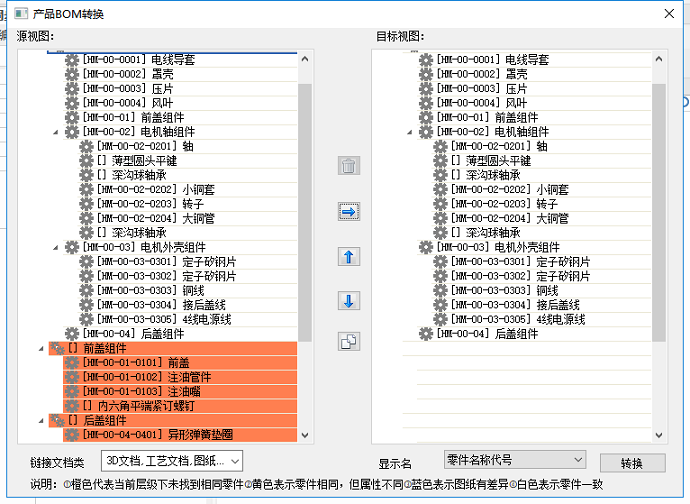Click gear icon of [HM-00-04] 后盖组件 in target view
The width and height of the screenshot is (690, 504).
(426, 334)
